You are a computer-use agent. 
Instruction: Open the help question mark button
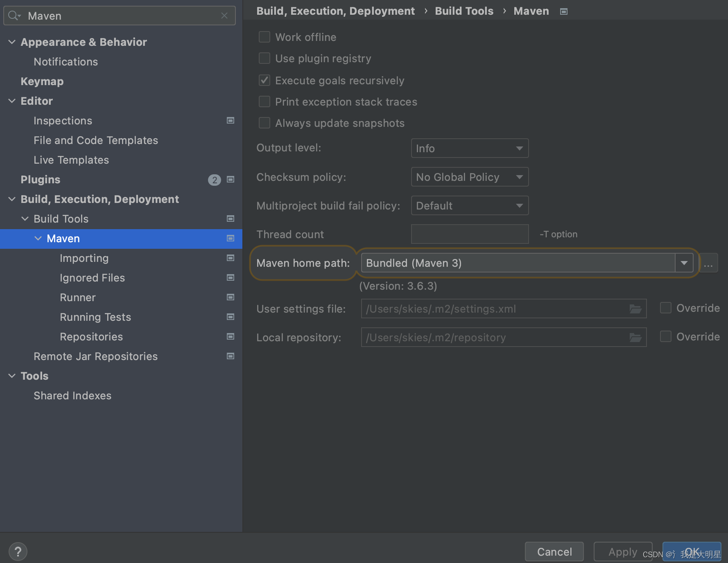coord(18,552)
